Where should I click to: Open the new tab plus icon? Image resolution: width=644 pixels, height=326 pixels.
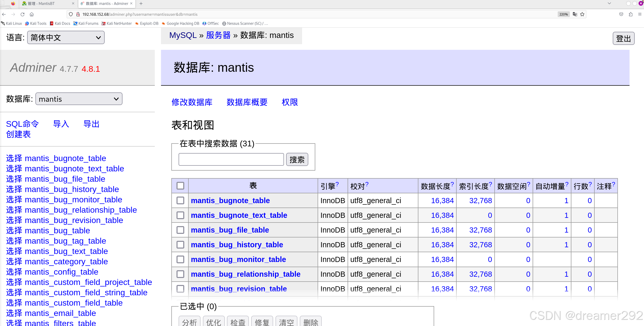click(141, 4)
